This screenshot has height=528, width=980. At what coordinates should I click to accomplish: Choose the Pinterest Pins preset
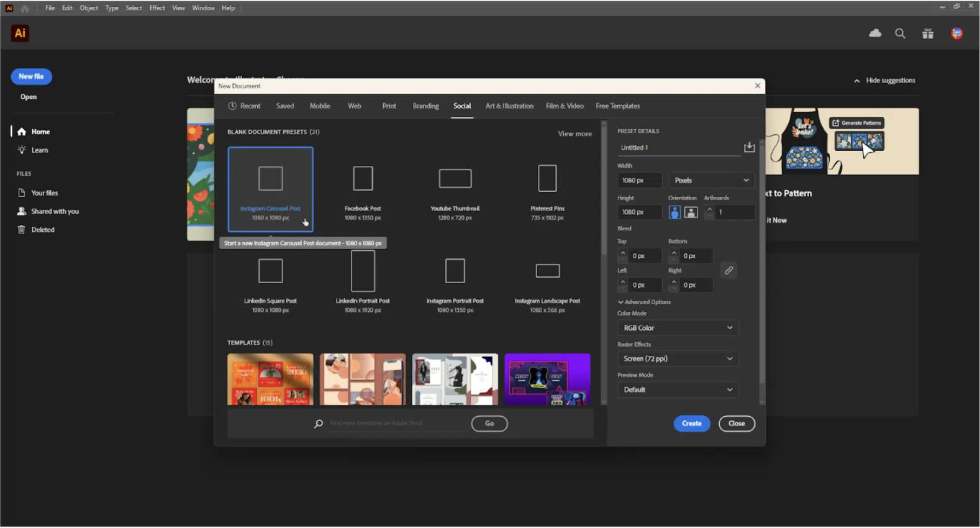tap(547, 189)
